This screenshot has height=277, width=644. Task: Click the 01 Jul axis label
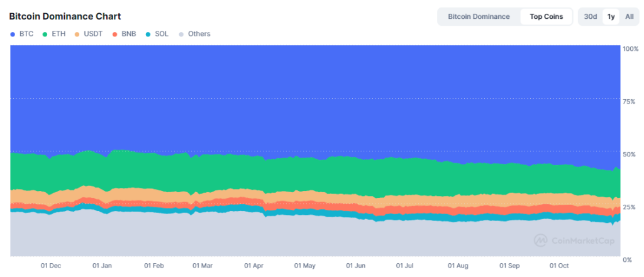click(x=405, y=266)
